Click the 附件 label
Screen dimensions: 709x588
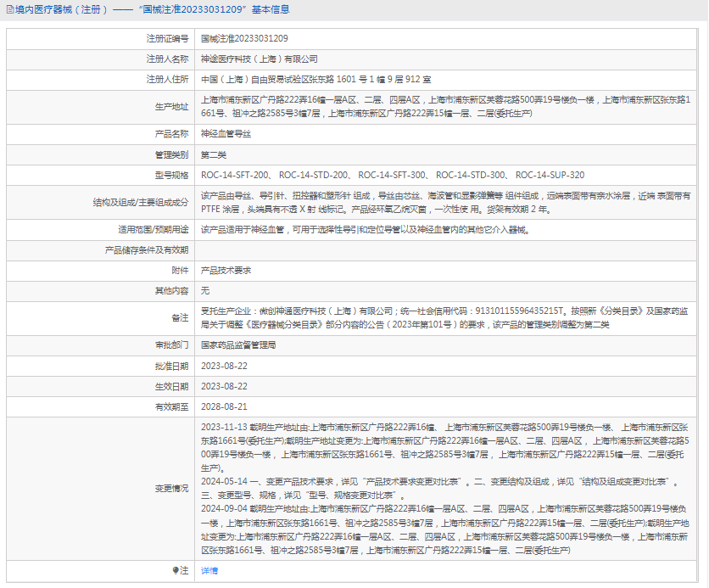180,271
